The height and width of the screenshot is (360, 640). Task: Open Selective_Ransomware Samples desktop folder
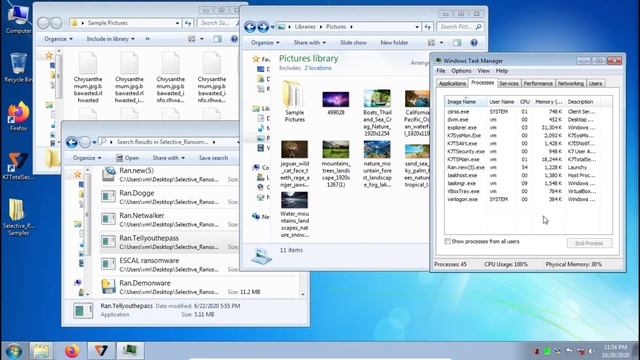(18, 217)
